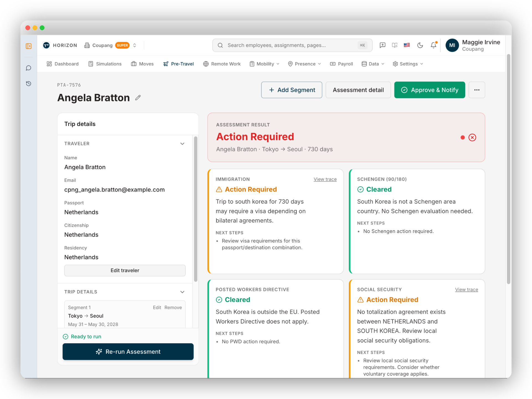Select the US flag language icon

pos(407,45)
